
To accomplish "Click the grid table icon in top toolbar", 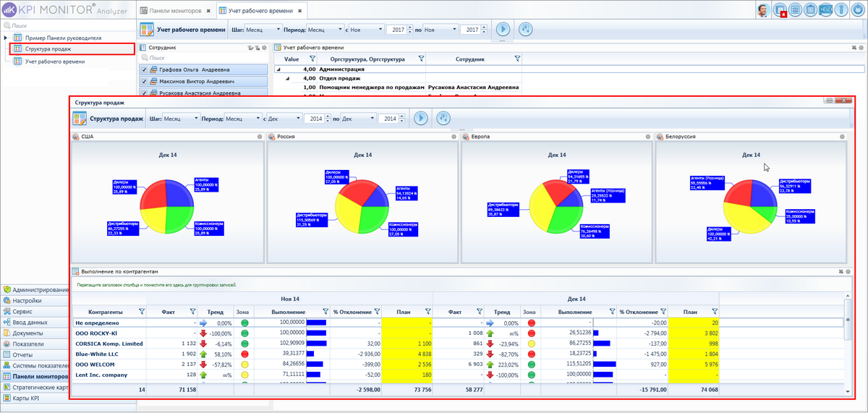I will (796, 10).
